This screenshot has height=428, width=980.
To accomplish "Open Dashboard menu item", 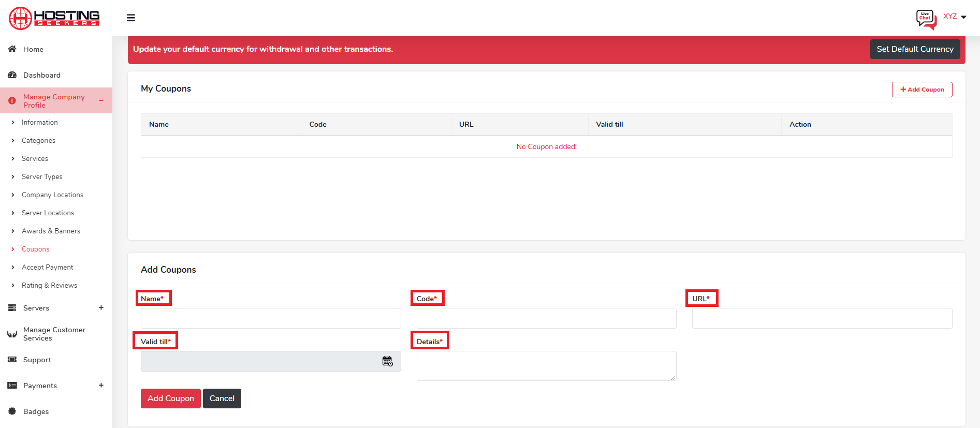I will point(42,75).
